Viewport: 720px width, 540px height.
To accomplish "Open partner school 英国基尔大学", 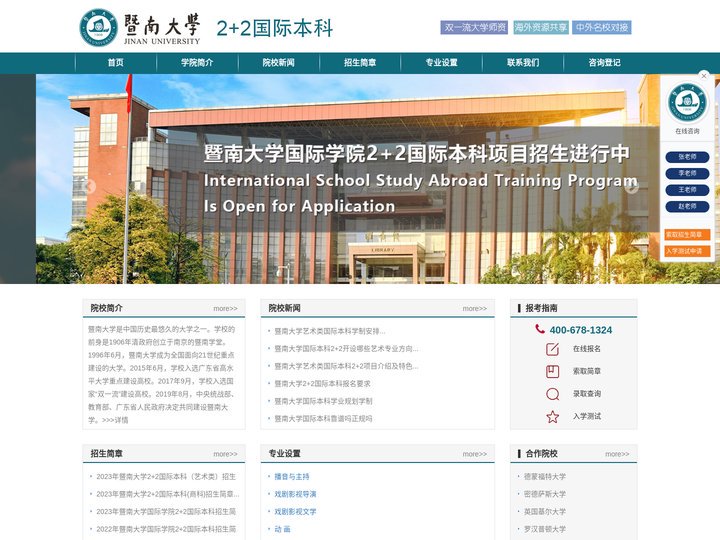I will click(x=545, y=512).
